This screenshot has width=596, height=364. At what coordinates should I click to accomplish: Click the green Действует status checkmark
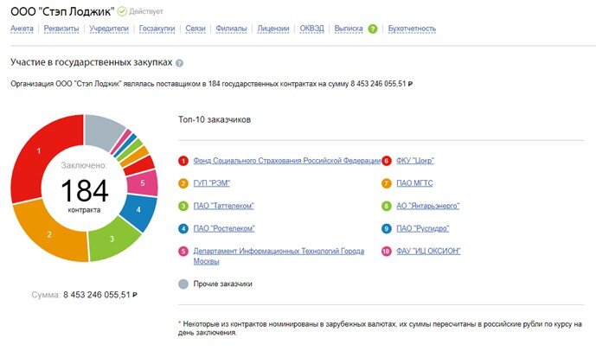(122, 11)
